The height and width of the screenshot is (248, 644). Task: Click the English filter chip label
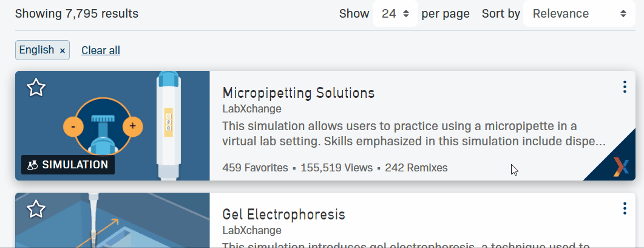[36, 50]
